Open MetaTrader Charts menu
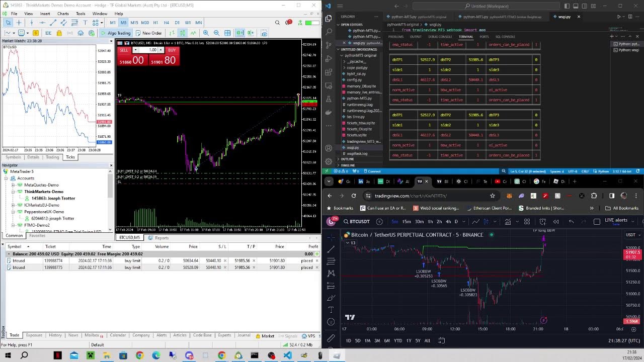 (63, 14)
